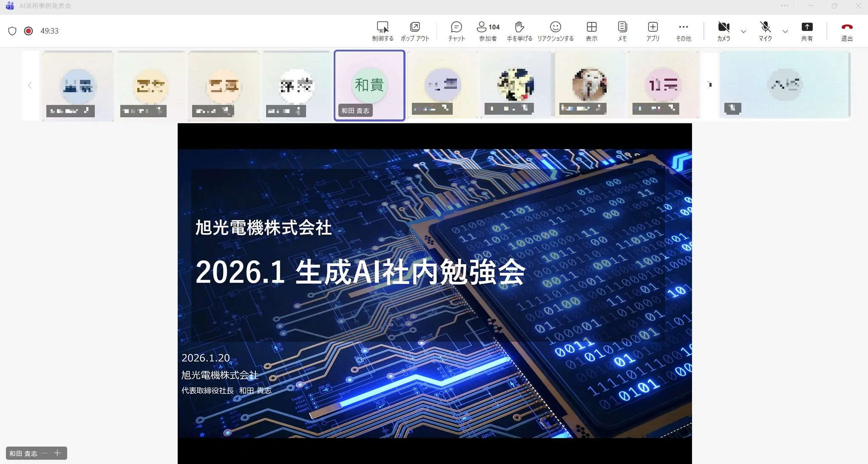Leave the meeting with 退出
The height and width of the screenshot is (464, 868).
click(x=847, y=31)
